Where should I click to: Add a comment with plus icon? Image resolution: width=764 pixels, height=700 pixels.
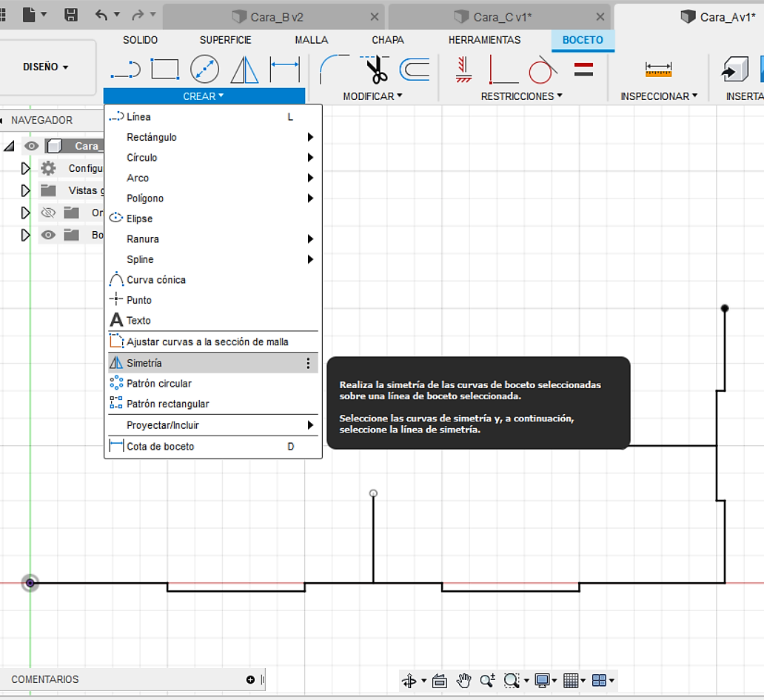pyautogui.click(x=250, y=679)
